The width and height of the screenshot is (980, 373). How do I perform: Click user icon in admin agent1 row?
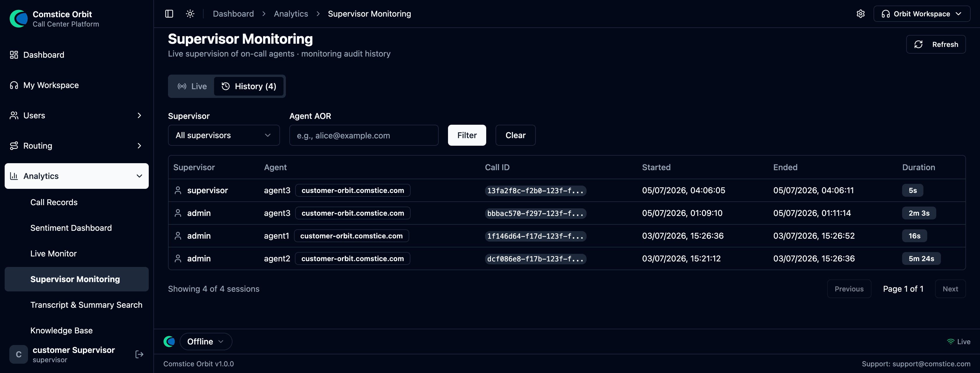click(178, 236)
